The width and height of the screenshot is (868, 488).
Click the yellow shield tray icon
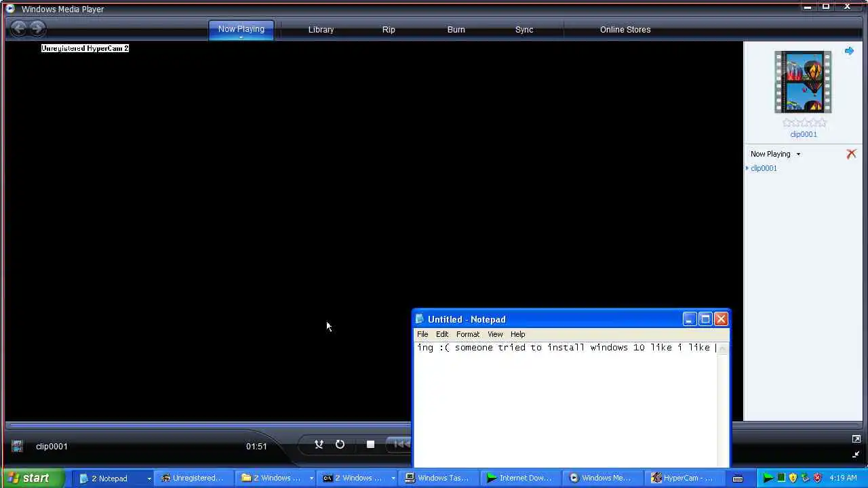click(793, 478)
